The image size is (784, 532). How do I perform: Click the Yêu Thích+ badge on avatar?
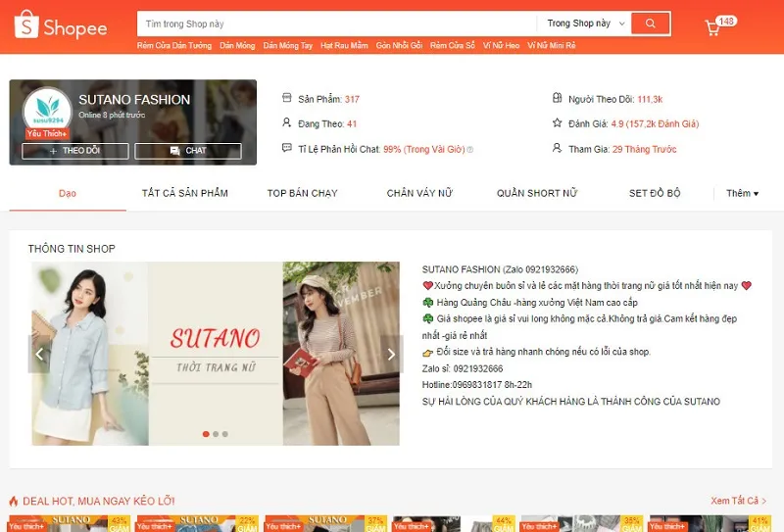click(x=47, y=133)
